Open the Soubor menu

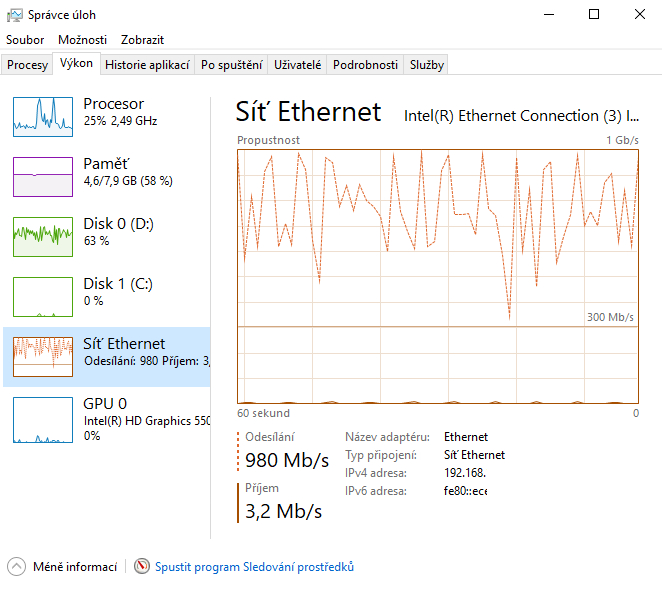point(25,40)
